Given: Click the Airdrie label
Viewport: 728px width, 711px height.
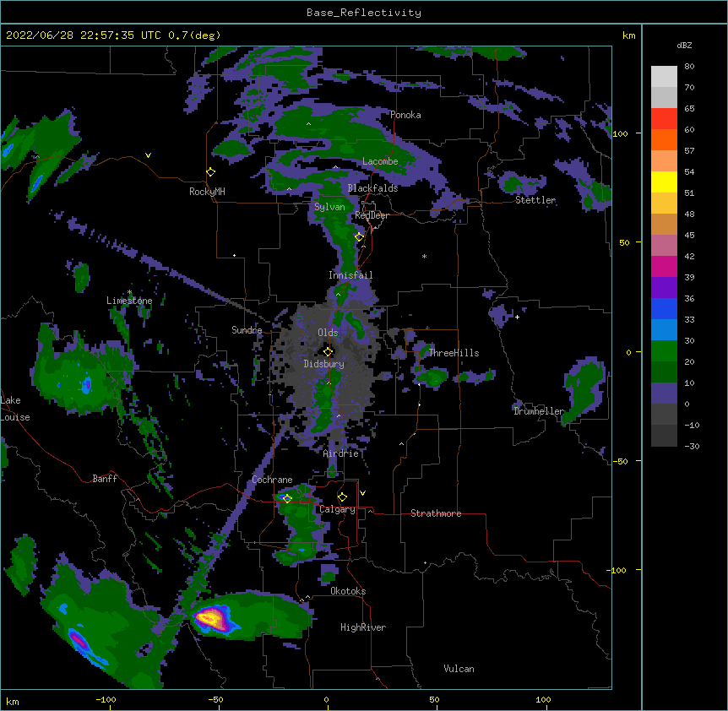Looking at the screenshot, I should coord(340,453).
